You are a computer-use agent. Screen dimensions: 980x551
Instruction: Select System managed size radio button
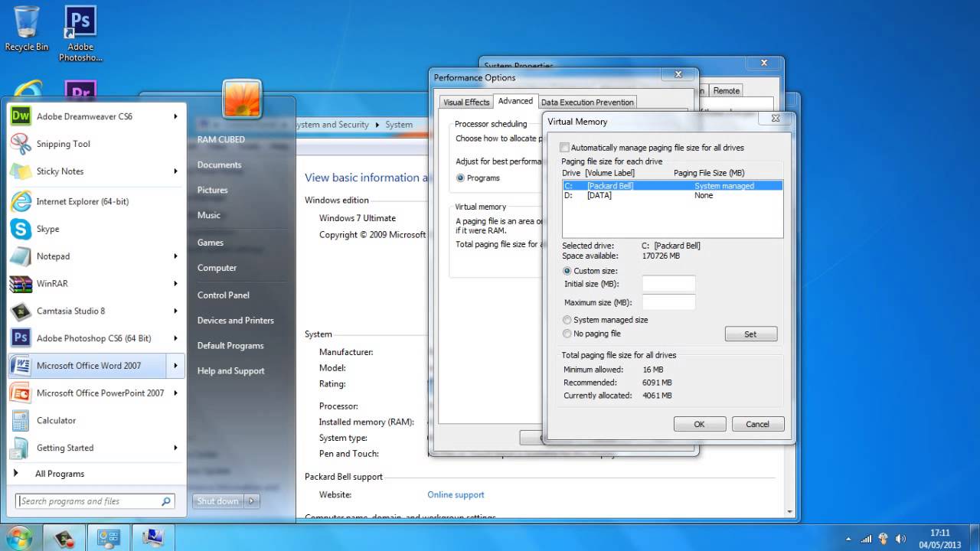[567, 320]
